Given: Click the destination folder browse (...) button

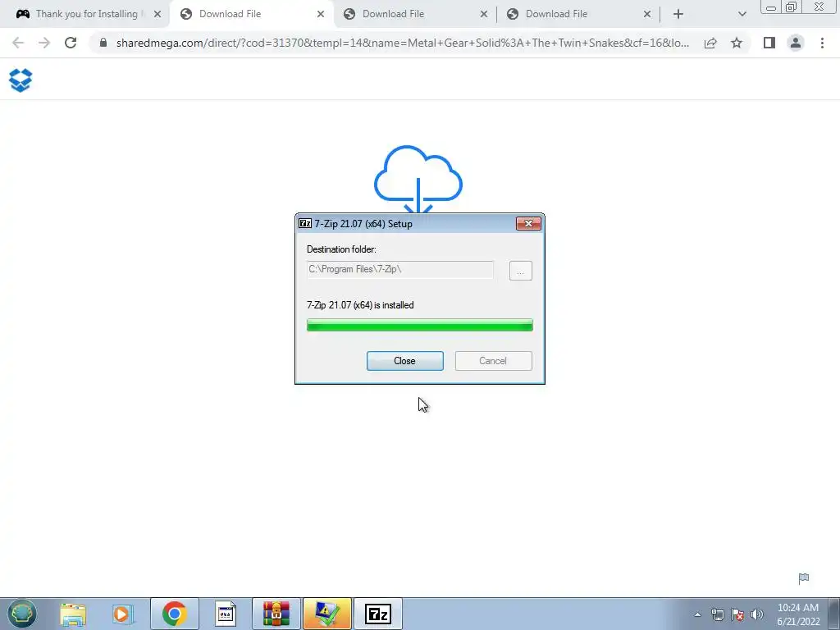Looking at the screenshot, I should click(520, 271).
